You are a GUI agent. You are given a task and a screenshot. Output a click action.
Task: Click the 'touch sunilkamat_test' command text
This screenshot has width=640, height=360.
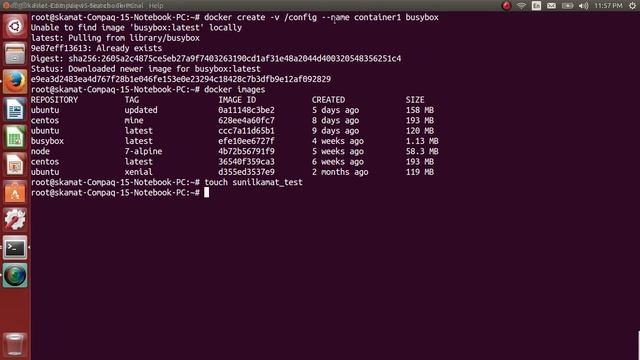(x=253, y=182)
